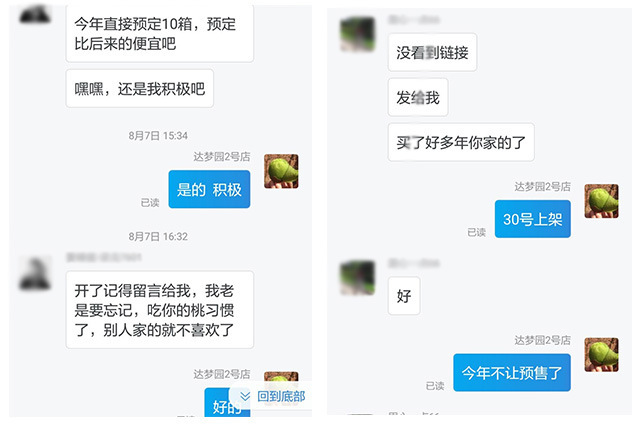Open seller avatar beside 是的 积极 message

[x=281, y=171]
